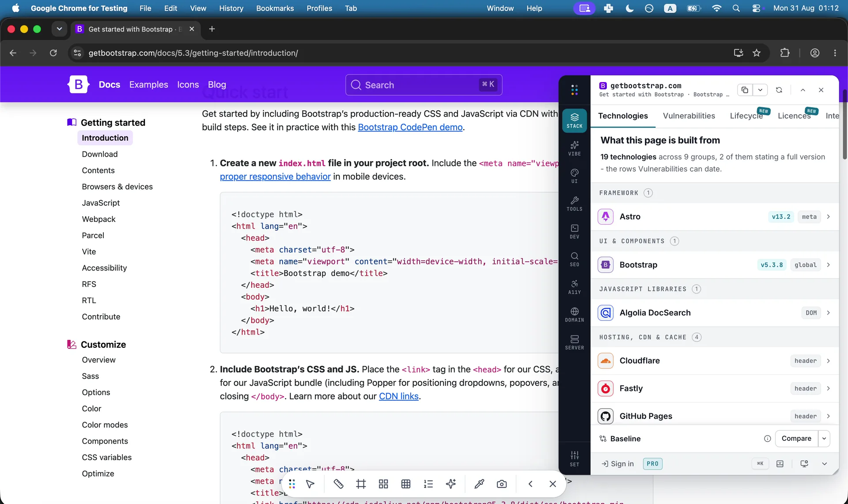Copy results with the copy icon
The image size is (848, 504).
click(745, 90)
